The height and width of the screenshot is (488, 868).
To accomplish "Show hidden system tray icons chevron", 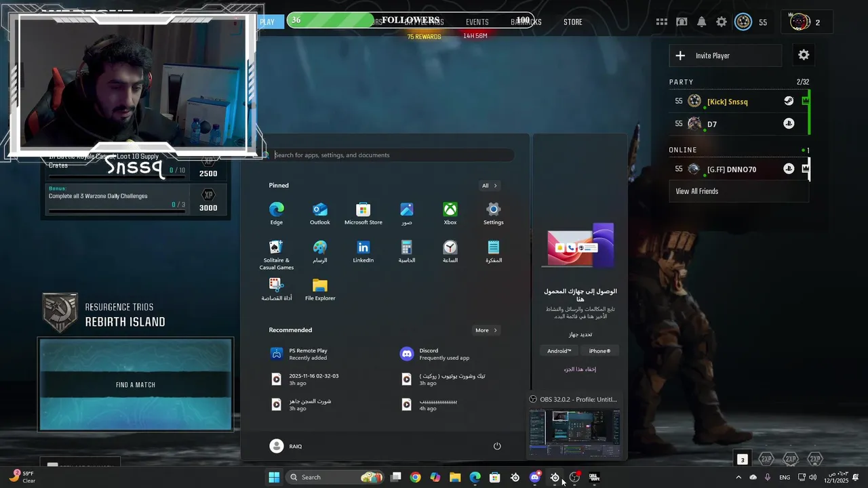I will click(x=738, y=477).
